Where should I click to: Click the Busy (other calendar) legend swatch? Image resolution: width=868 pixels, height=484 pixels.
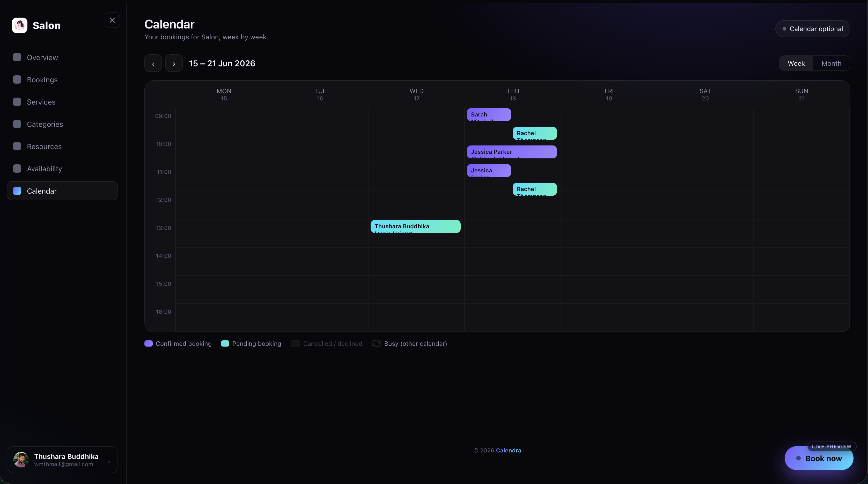pyautogui.click(x=376, y=343)
